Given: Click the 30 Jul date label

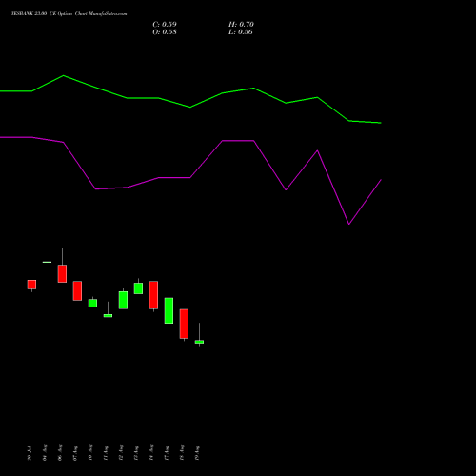Looking at the screenshot, I should click(30, 453).
